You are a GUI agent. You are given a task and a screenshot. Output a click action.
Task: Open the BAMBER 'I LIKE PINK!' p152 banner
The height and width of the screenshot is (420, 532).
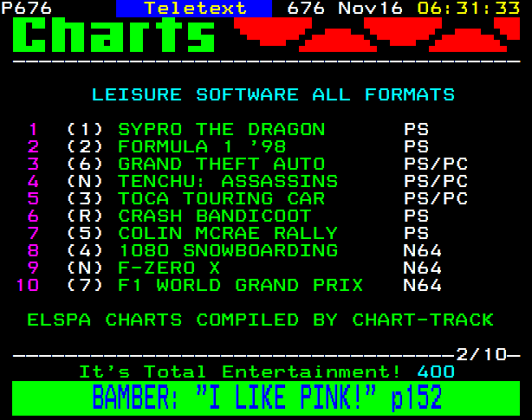(266, 398)
